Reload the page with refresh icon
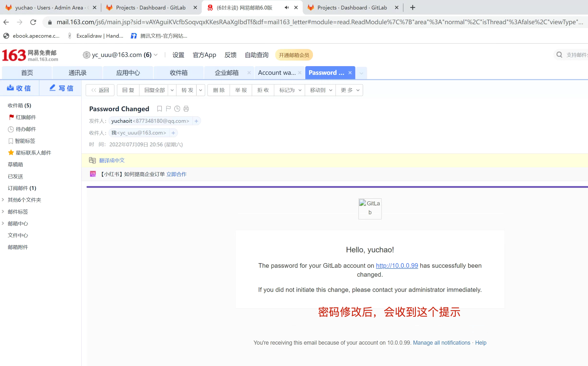The width and height of the screenshot is (588, 366). pyautogui.click(x=33, y=22)
